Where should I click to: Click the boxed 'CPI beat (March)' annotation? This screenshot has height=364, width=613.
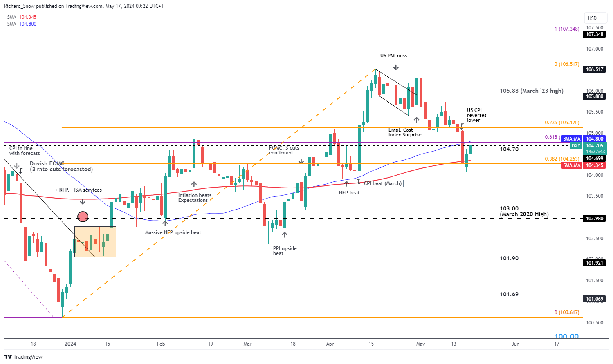[x=383, y=183]
